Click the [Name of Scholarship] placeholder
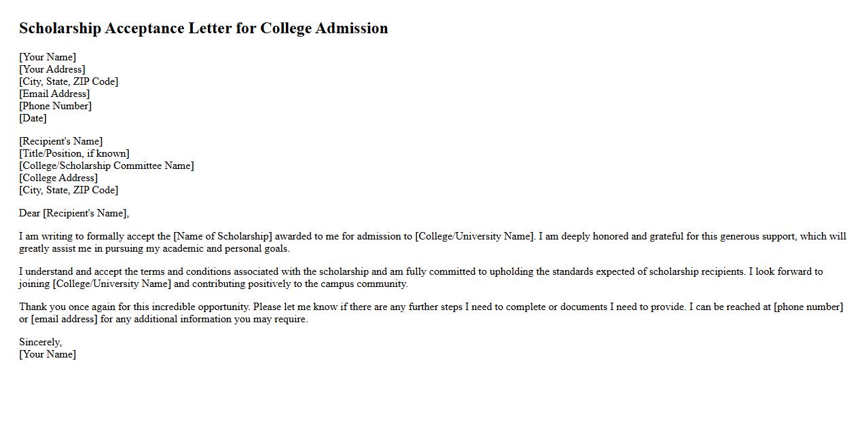This screenshot has height=441, width=868. pos(223,236)
